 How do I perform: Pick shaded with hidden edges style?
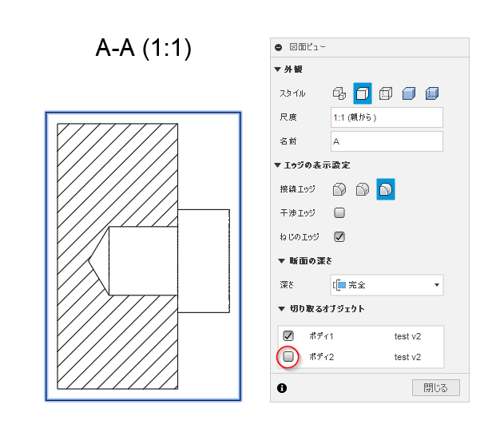[x=432, y=93]
